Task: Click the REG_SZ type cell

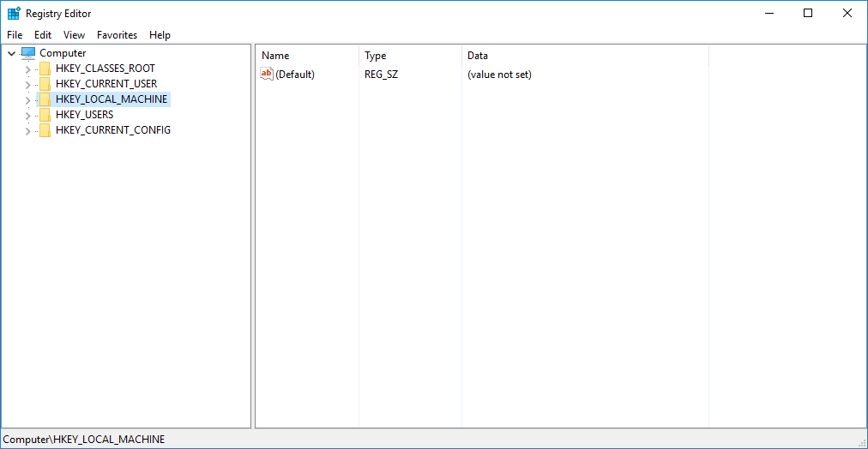Action: coord(381,74)
